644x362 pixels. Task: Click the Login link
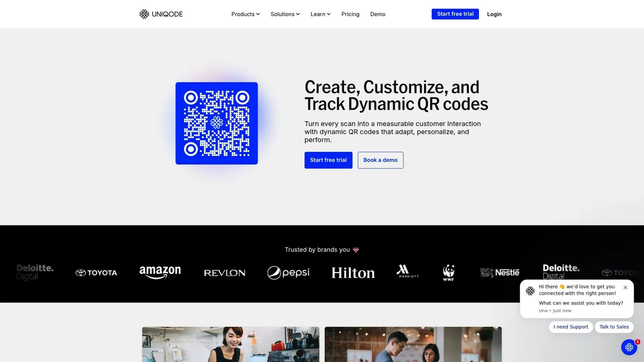[x=494, y=14]
